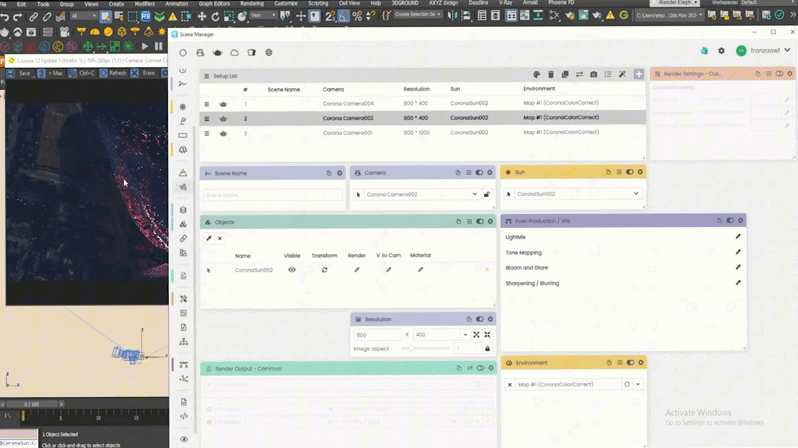Toggle the Environment panel switch
The width and height of the screenshot is (798, 448).
coord(630,362)
